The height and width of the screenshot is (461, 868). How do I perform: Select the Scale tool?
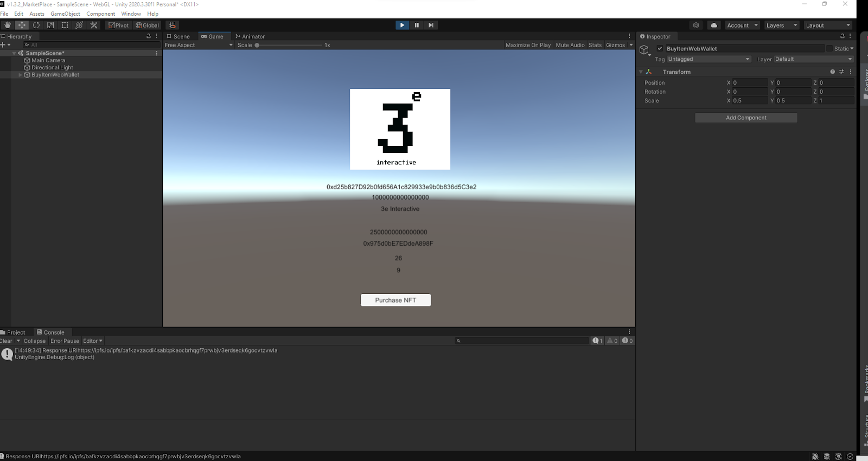[x=50, y=25]
